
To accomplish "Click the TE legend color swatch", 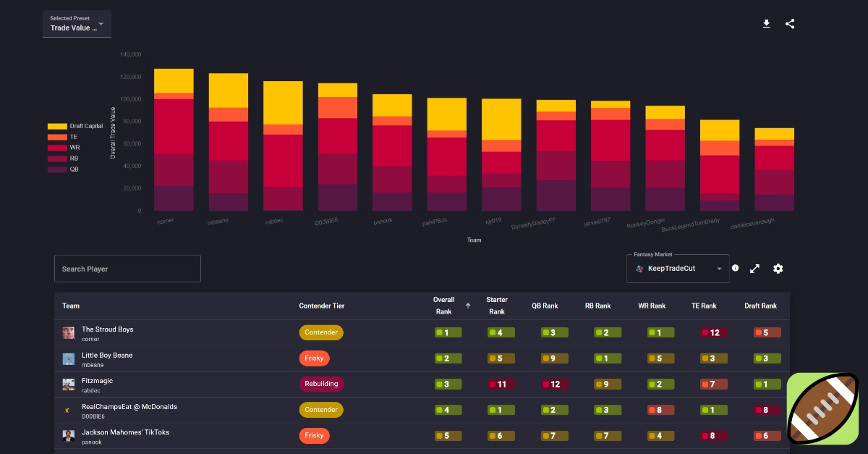I will pyautogui.click(x=57, y=137).
